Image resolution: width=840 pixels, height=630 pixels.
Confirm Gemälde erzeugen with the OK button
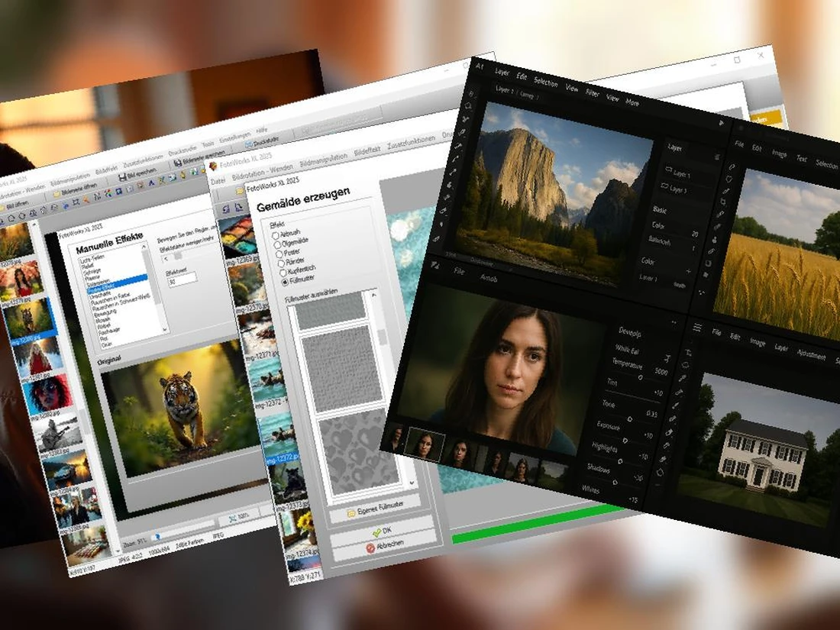pos(382,531)
